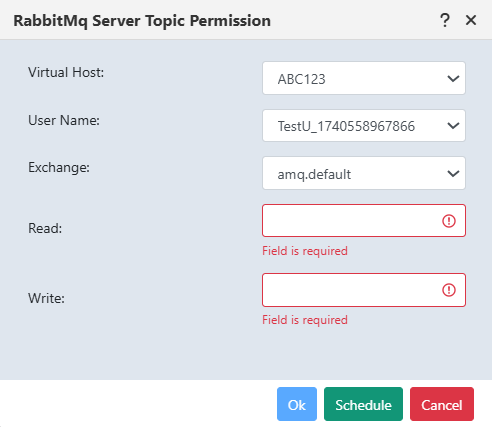Screen dimensions: 492x427
Task: Click the 'User Name:' label
Action: tap(64, 120)
